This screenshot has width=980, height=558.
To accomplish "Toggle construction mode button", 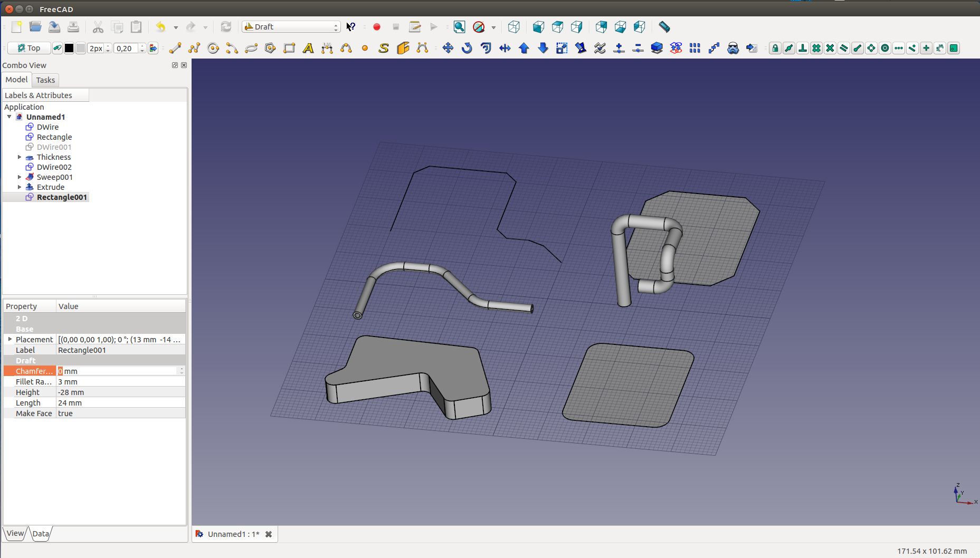I will (58, 49).
